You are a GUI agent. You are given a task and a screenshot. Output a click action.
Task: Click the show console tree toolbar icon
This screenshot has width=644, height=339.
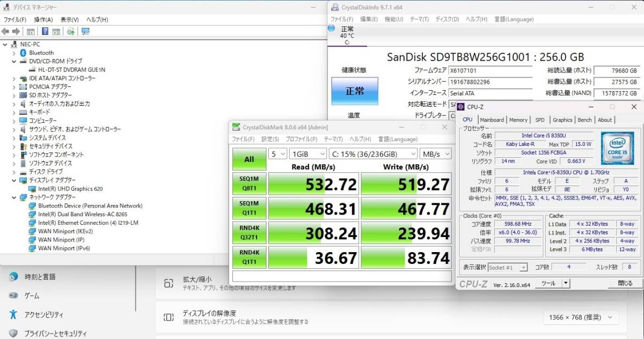point(31,31)
